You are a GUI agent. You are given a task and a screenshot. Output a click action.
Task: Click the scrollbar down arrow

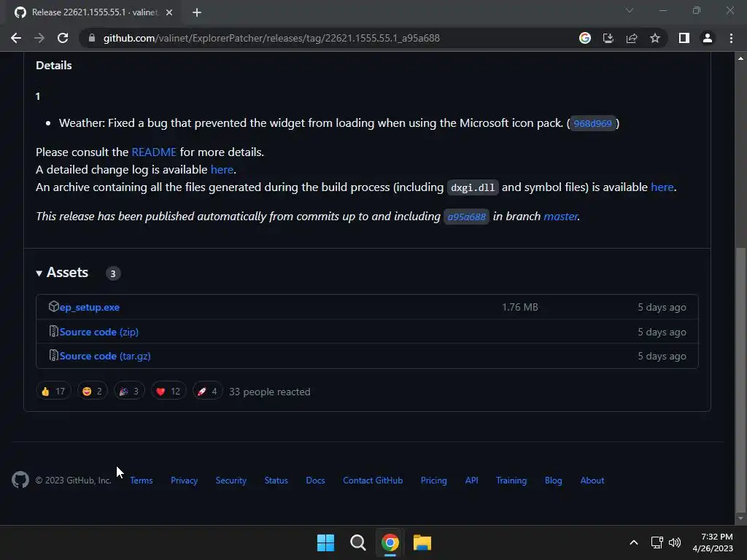tap(740, 518)
